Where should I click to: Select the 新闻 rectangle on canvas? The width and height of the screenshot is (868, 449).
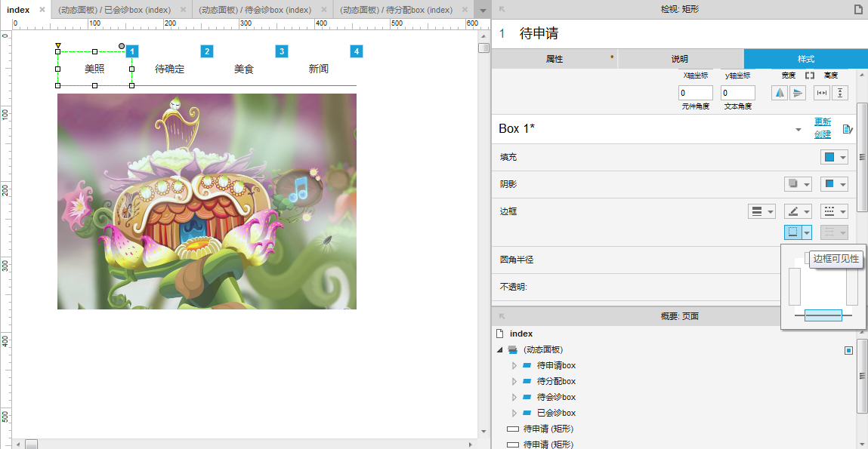319,69
